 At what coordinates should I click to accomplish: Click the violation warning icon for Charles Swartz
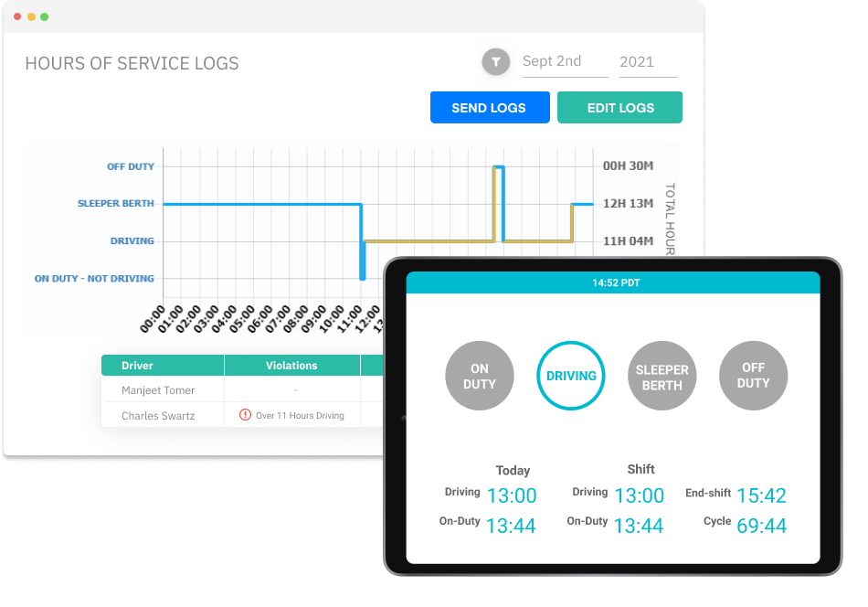[x=245, y=415]
